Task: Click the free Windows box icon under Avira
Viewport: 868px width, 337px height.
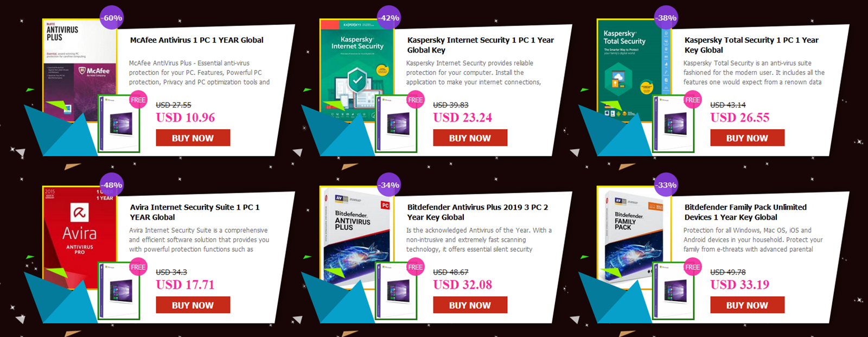Action: coord(119,291)
